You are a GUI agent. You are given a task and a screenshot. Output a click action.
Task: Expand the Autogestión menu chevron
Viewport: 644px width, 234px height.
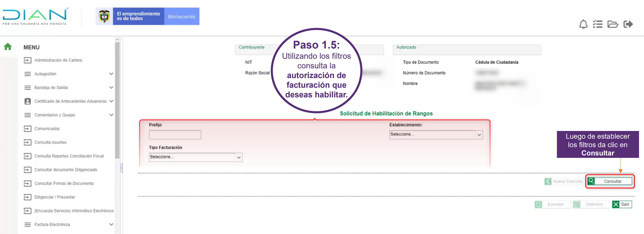pyautogui.click(x=111, y=74)
